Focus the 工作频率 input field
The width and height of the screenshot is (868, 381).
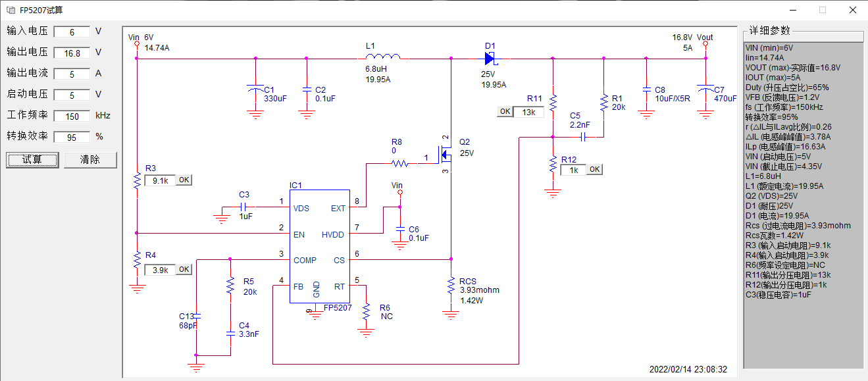point(72,116)
